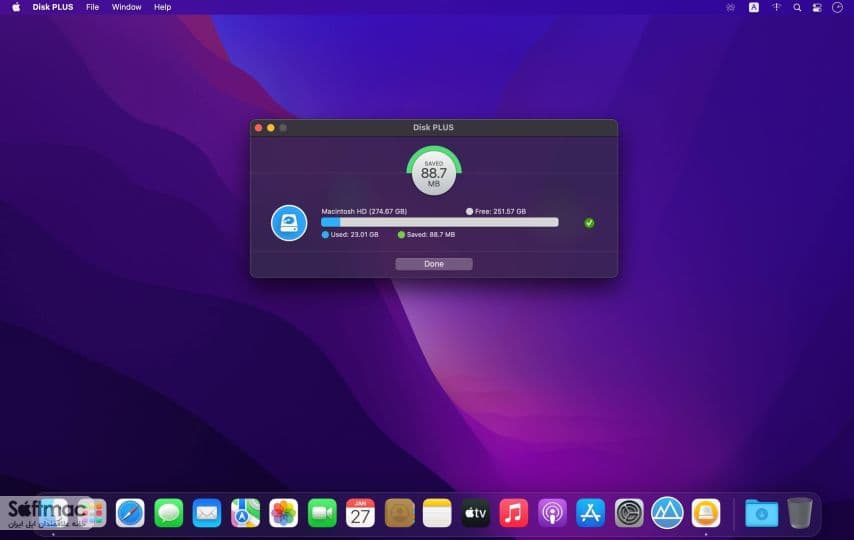This screenshot has width=854, height=540.
Task: Open Contacts from the Dock
Action: (x=399, y=513)
